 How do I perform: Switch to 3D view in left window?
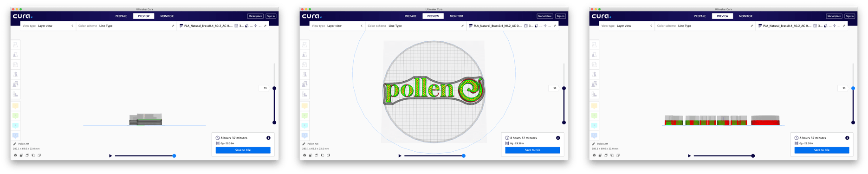[15, 155]
